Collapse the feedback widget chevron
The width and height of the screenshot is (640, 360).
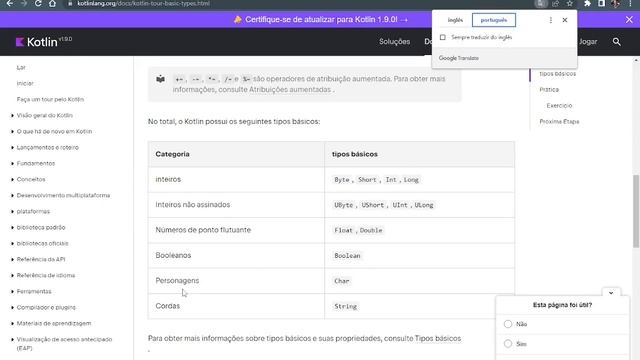click(611, 293)
